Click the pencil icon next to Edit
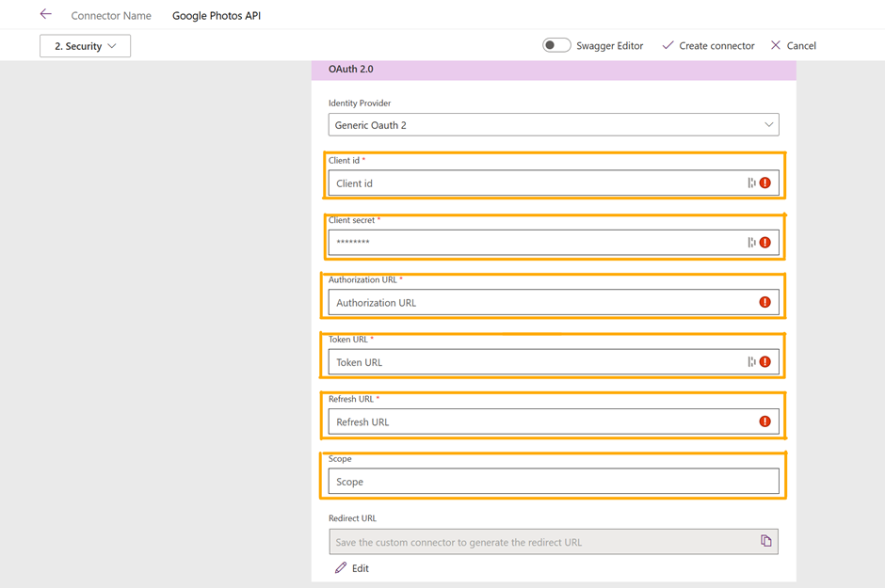 coord(340,567)
